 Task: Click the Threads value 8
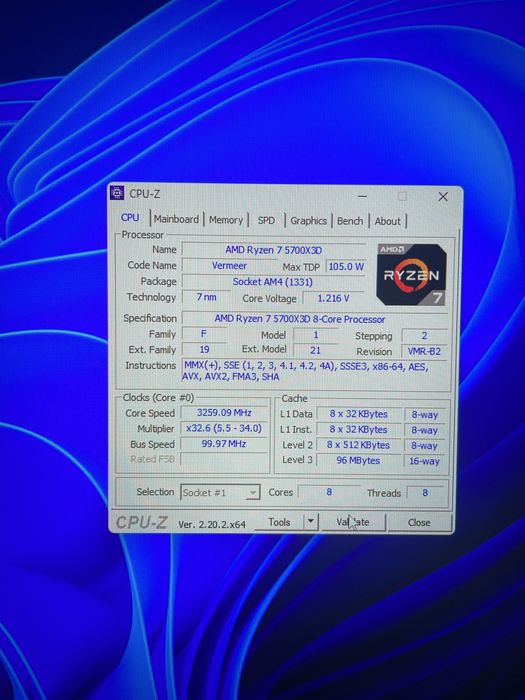[x=425, y=493]
